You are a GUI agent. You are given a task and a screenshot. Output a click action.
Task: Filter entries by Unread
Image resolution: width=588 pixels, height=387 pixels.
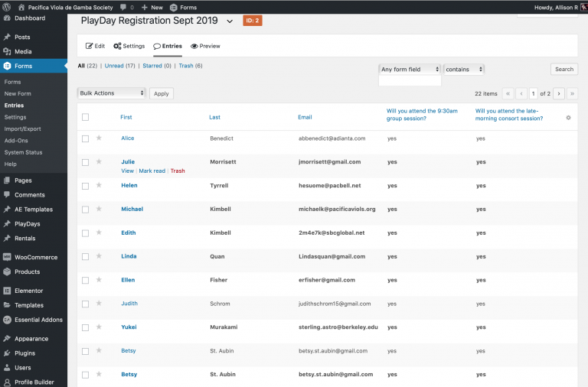point(114,66)
